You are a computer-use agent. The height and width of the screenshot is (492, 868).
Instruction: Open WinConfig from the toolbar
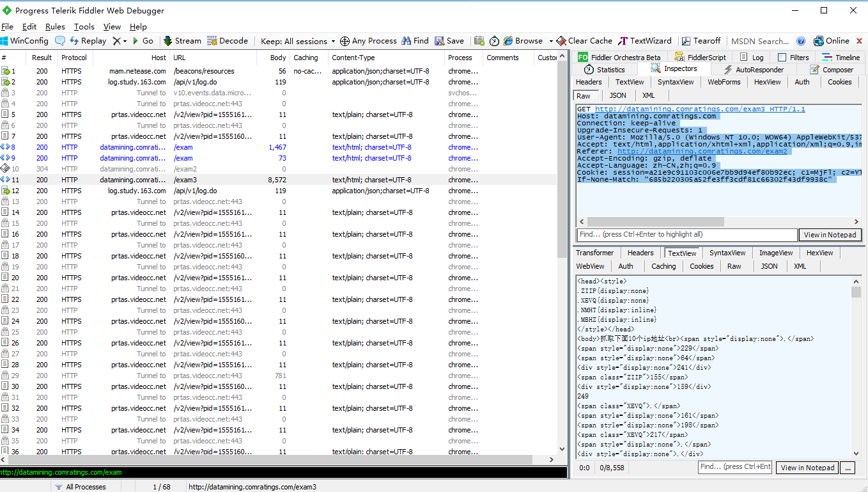pos(25,41)
